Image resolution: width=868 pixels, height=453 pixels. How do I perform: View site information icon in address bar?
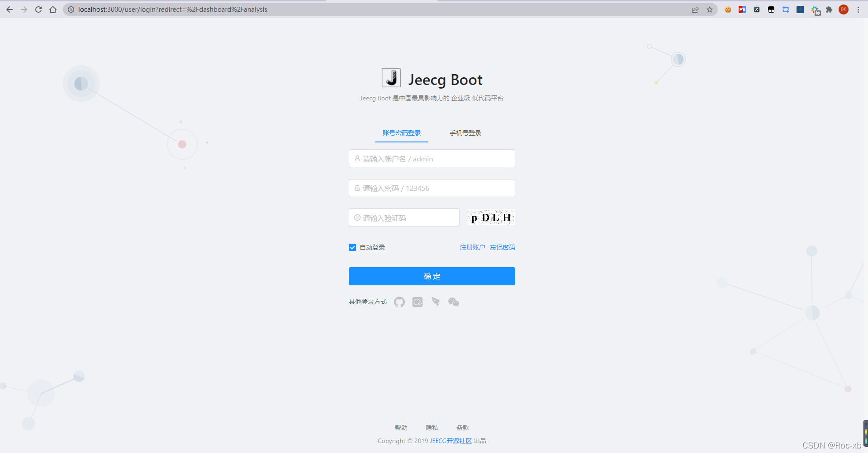pyautogui.click(x=71, y=9)
